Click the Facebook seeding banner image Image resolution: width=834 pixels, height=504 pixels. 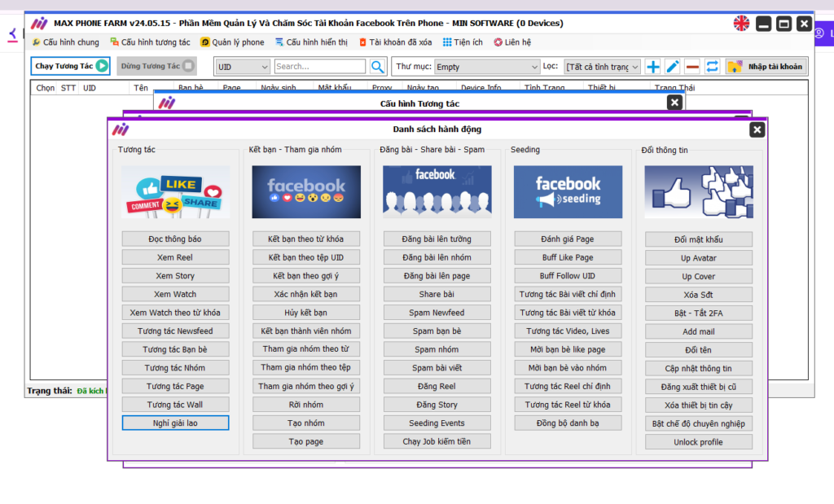(x=568, y=192)
